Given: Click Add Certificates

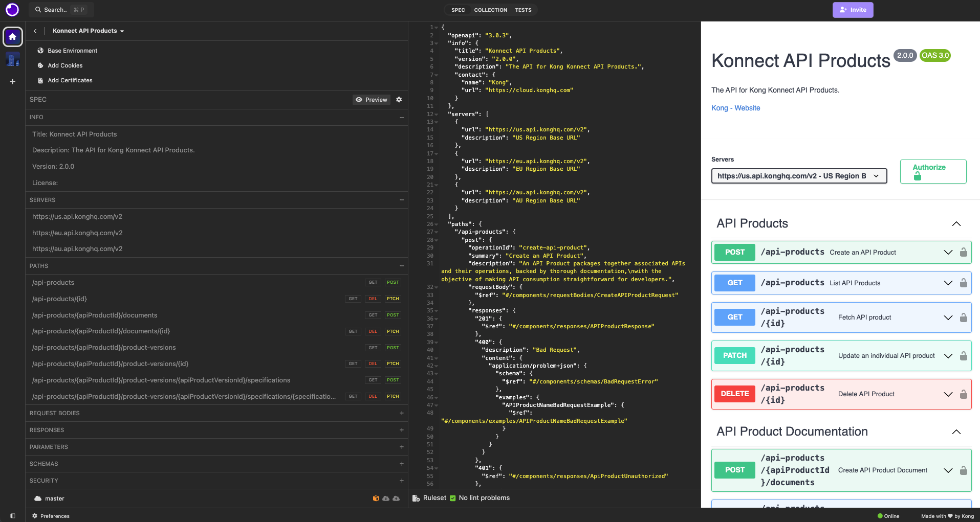Looking at the screenshot, I should pyautogui.click(x=65, y=80).
